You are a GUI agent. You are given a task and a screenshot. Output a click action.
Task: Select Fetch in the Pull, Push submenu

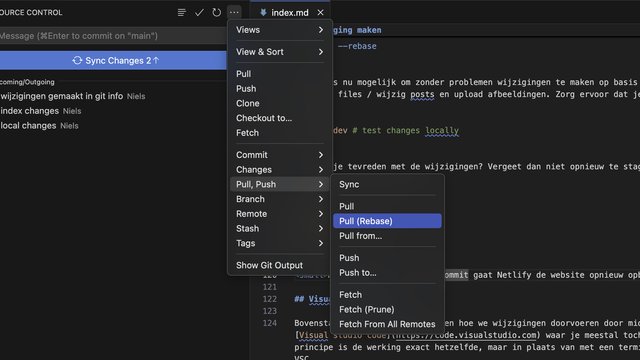click(x=387, y=294)
